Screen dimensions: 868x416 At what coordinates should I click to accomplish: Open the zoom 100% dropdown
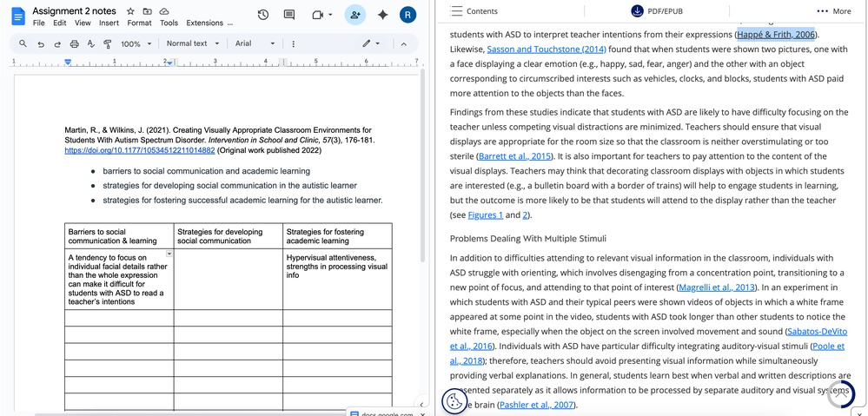coord(135,43)
